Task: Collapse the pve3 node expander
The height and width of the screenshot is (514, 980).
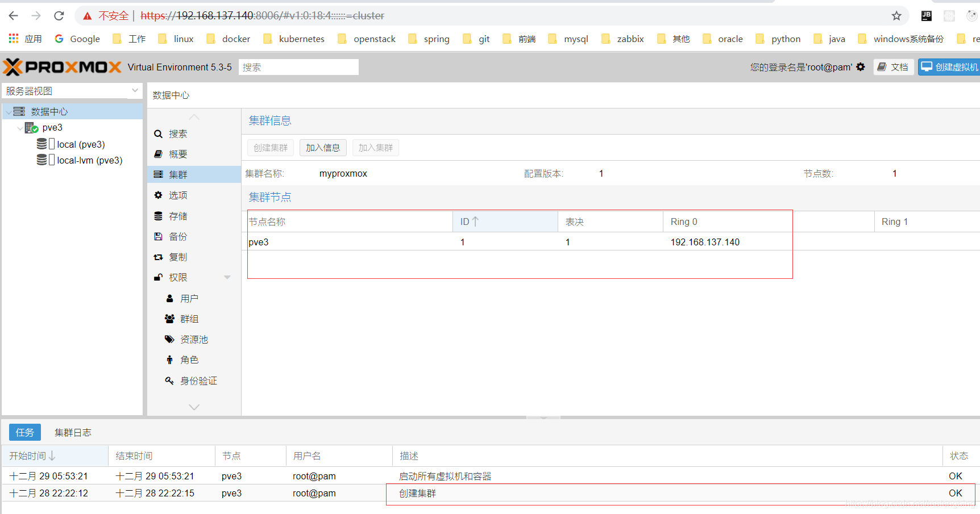Action: 19,128
